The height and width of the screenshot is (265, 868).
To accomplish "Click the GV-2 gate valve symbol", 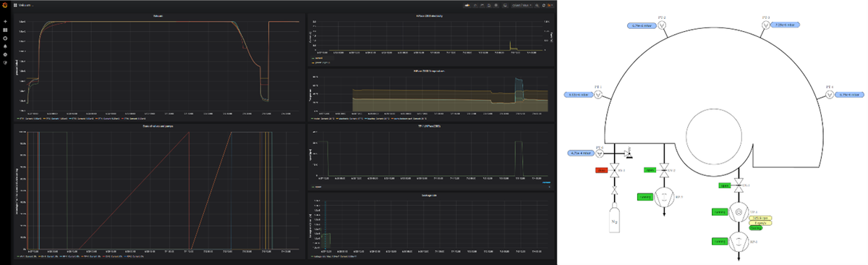I will tap(664, 169).
